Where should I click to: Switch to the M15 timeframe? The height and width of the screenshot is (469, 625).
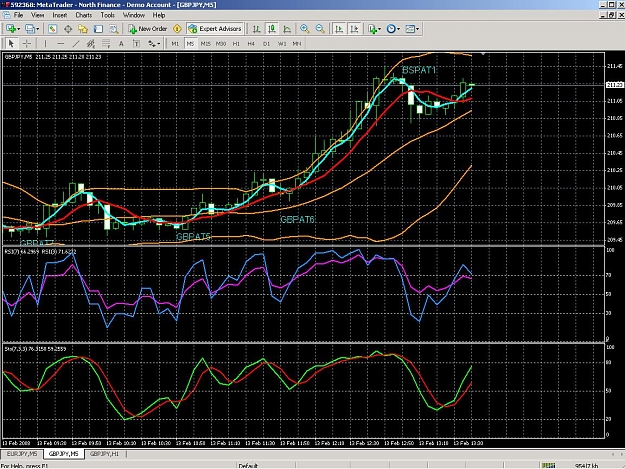click(x=205, y=43)
